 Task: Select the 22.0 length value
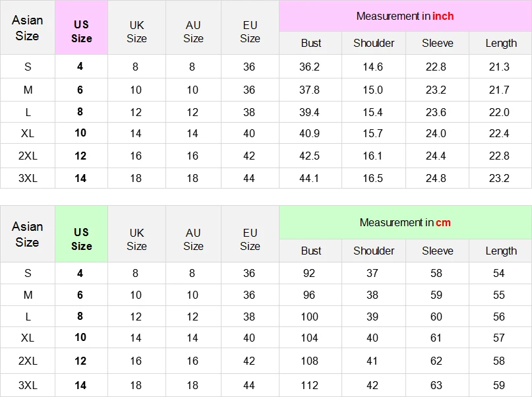point(499,112)
